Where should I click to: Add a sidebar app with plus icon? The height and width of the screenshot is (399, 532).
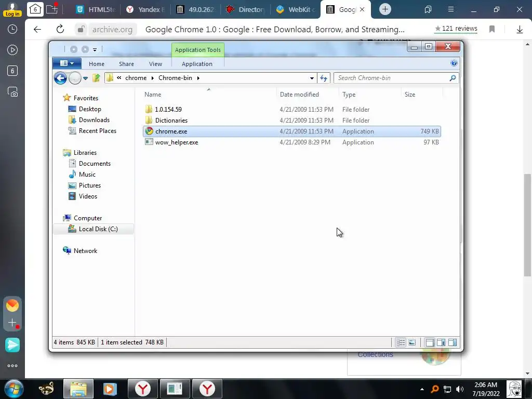coord(12,322)
